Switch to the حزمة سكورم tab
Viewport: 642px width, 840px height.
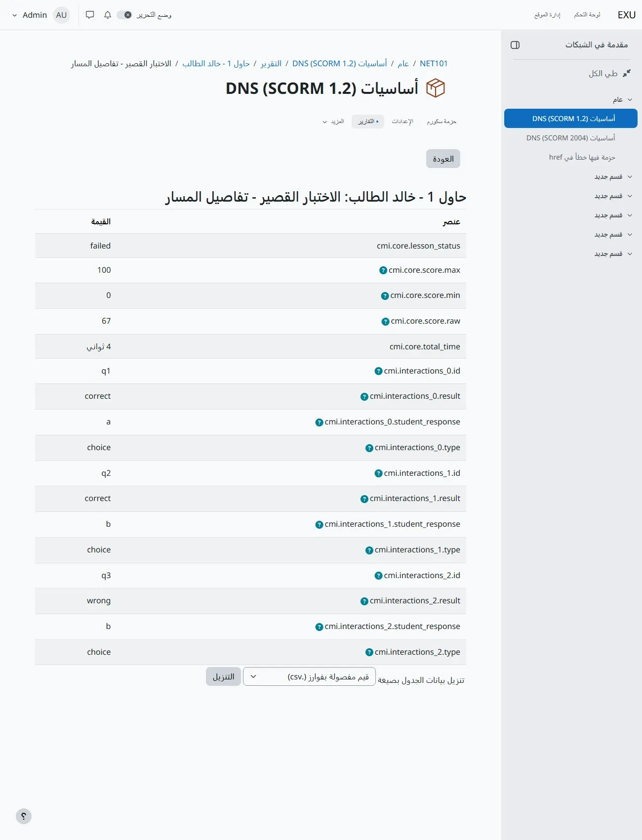coord(441,122)
